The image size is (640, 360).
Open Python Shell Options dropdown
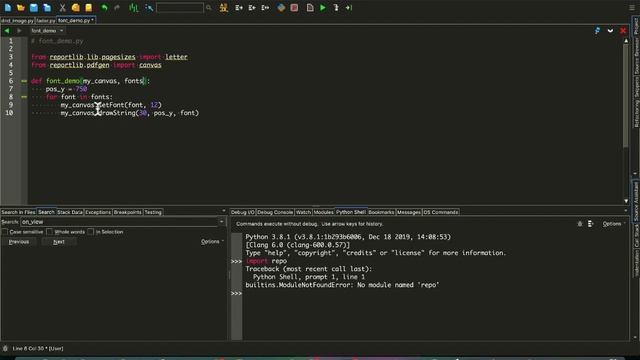[x=614, y=224]
